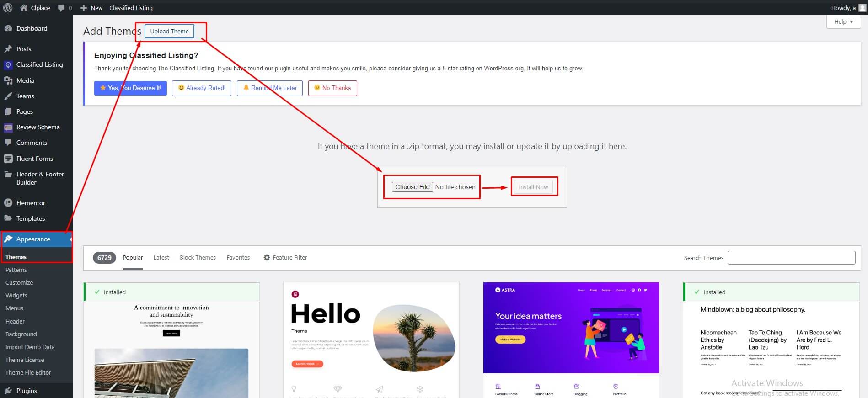Click the Elementor sidebar icon

pyautogui.click(x=8, y=203)
